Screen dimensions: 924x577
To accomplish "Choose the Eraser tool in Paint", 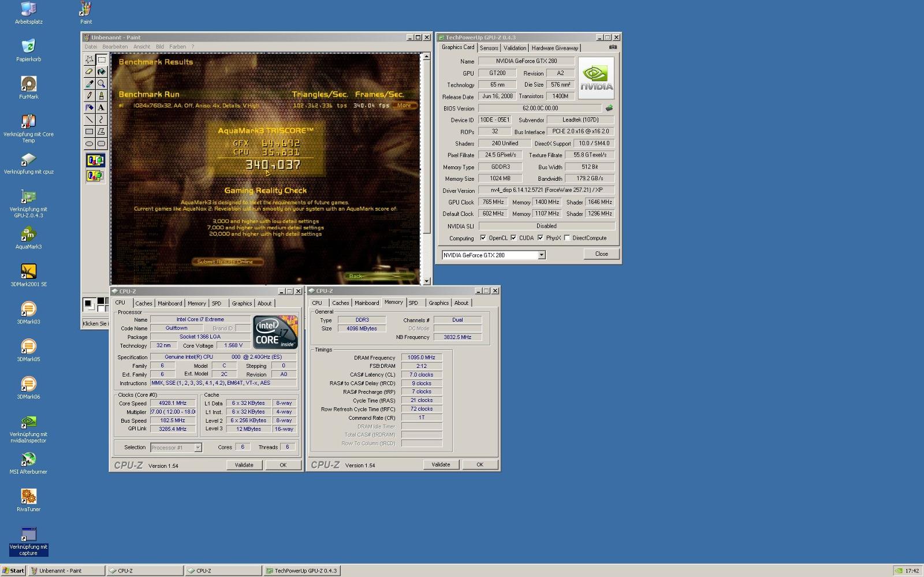I will pos(89,72).
